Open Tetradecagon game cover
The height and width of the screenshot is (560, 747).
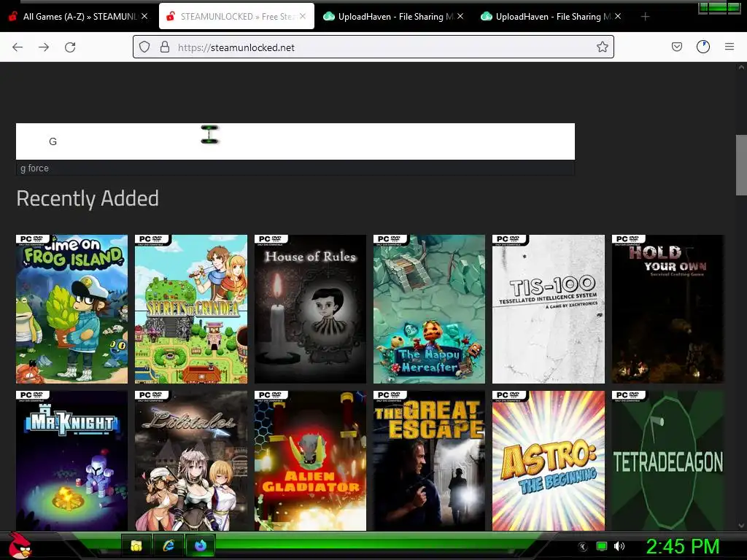click(x=667, y=461)
